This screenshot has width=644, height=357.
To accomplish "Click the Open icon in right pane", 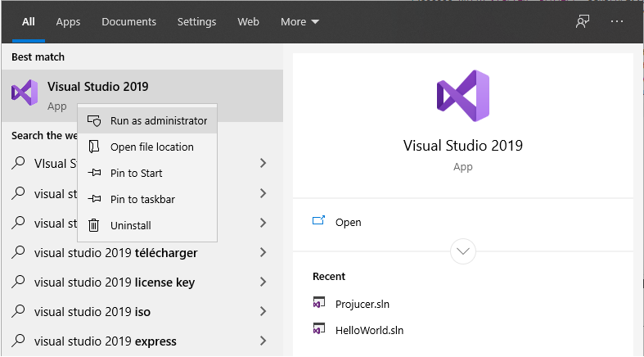I will (319, 222).
